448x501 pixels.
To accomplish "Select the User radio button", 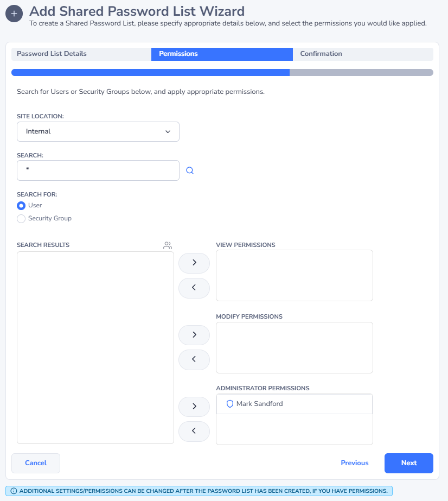I will pos(21,206).
